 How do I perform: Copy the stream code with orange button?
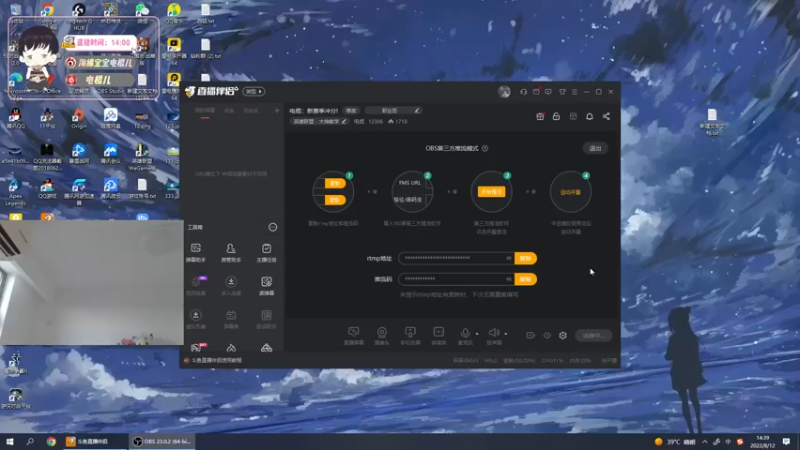tap(526, 279)
